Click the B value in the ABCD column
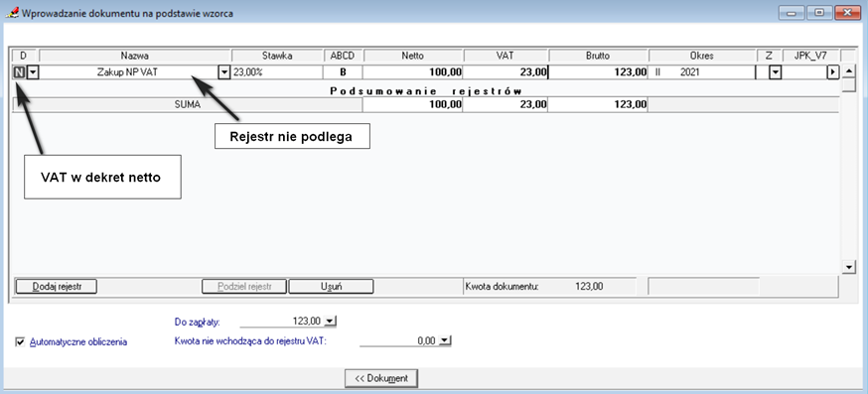This screenshot has height=394, width=868. pos(344,72)
